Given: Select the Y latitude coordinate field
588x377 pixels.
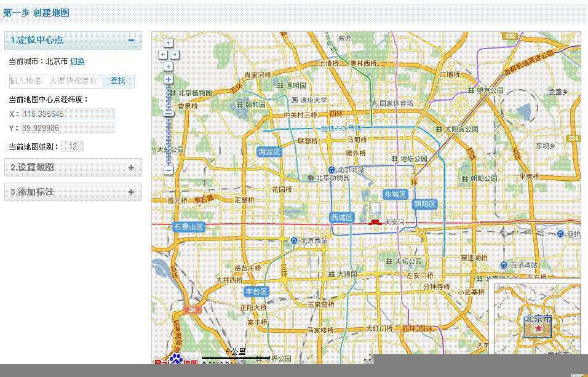Looking at the screenshot, I should click(x=68, y=129).
